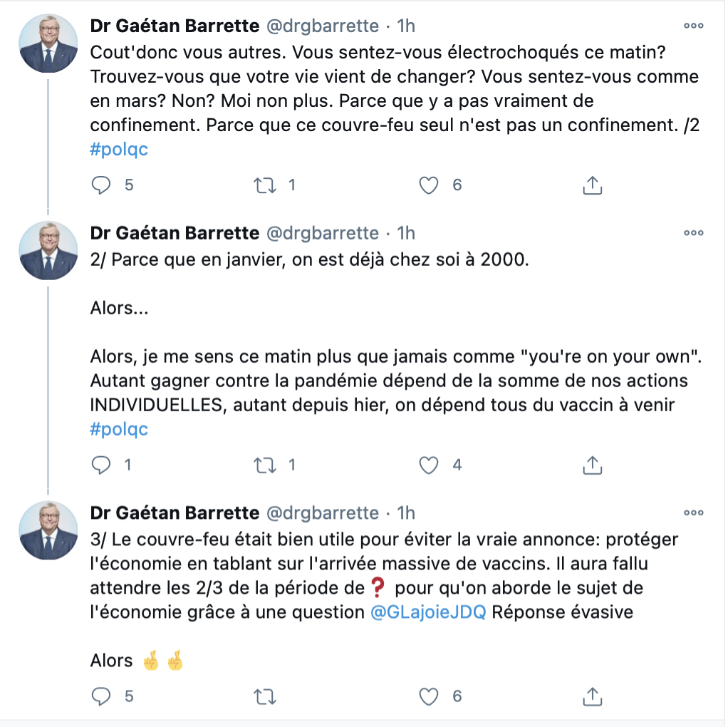
Task: Share the third tweet mentioning GLajoieJDQ
Action: (592, 696)
